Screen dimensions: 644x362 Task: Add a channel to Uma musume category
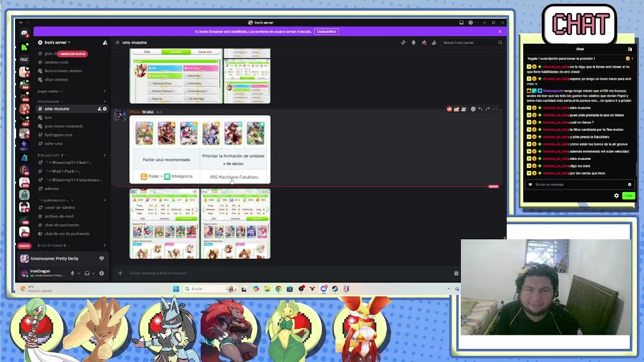click(x=105, y=102)
